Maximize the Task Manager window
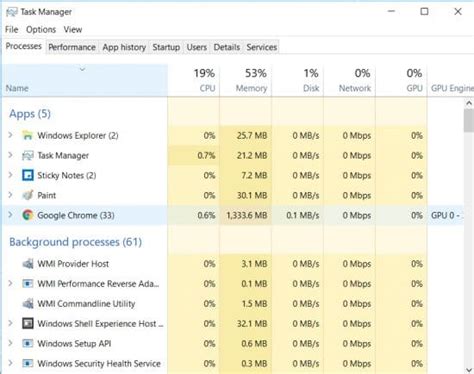The image size is (474, 374). coord(424,12)
